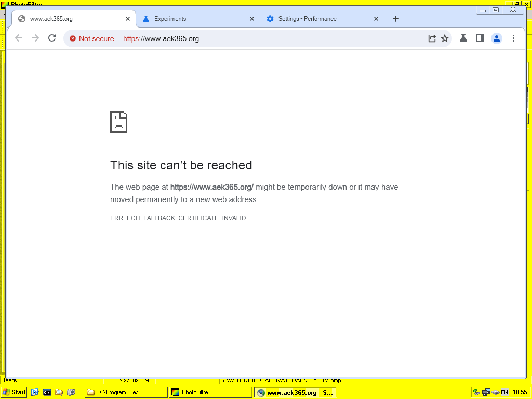Viewport: 532px width, 399px height.
Task: Share this page icon in address bar
Action: [432, 38]
